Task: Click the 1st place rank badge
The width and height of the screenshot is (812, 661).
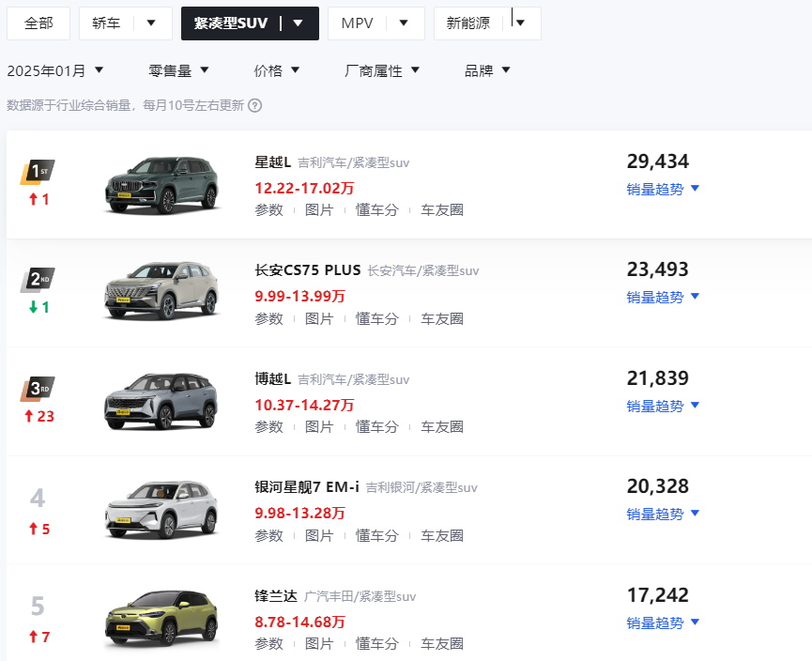Action: (x=38, y=172)
